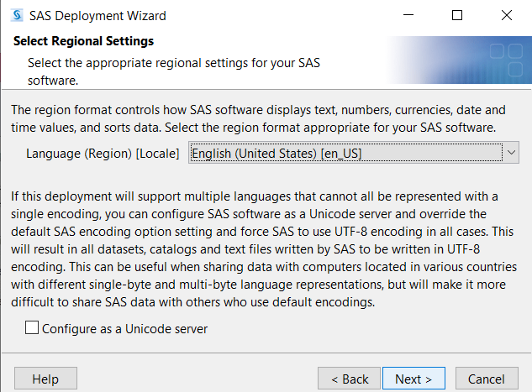Minimize the SAS Deployment Wizard window
The image size is (532, 392).
[408, 15]
